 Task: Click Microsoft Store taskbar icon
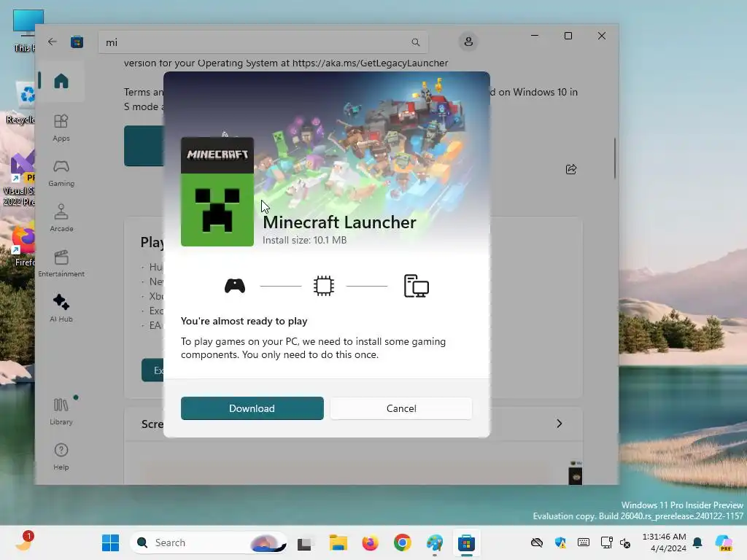click(x=466, y=542)
